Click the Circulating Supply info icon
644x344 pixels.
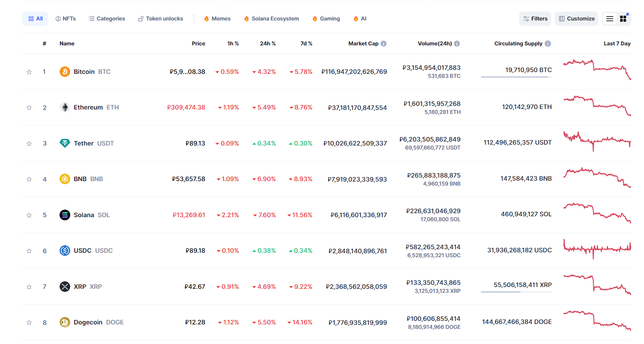pos(548,44)
